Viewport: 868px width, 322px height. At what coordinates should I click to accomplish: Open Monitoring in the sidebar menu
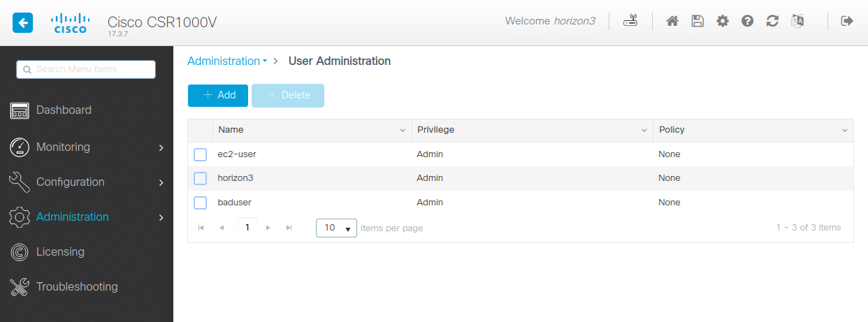pyautogui.click(x=64, y=147)
